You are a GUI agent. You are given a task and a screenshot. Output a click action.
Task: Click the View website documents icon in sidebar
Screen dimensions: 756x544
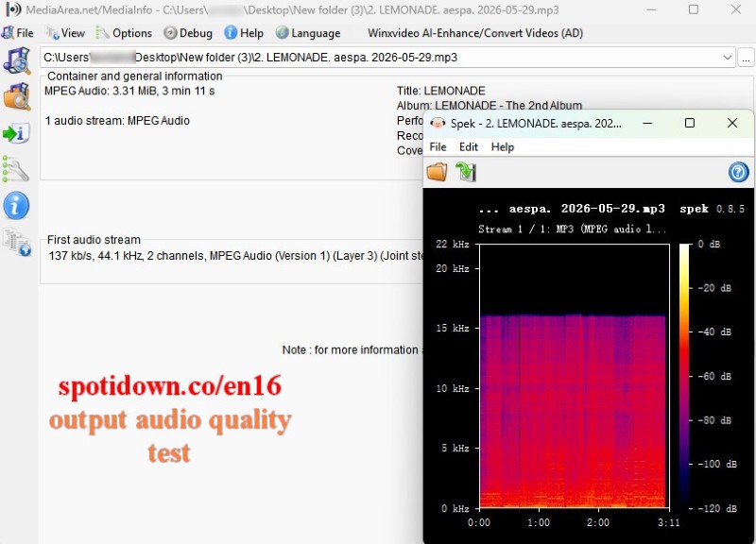(x=17, y=243)
